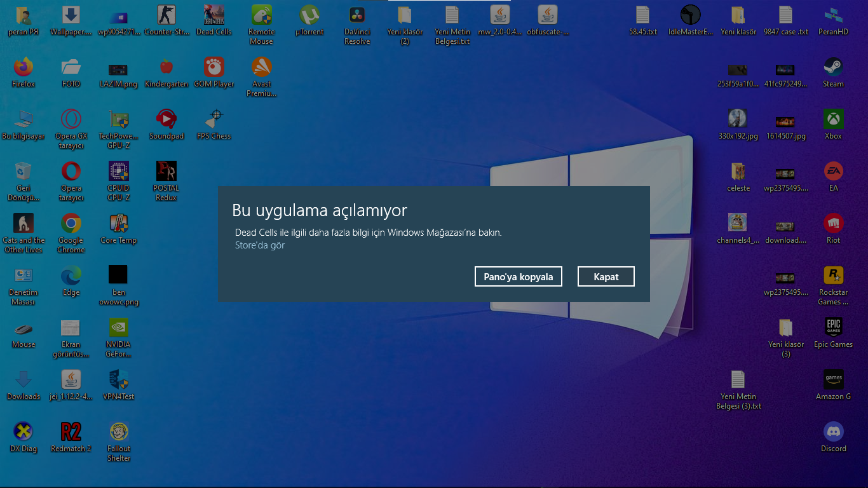Dismiss dialog with the Kapat button
The width and height of the screenshot is (868, 488).
[x=606, y=276]
